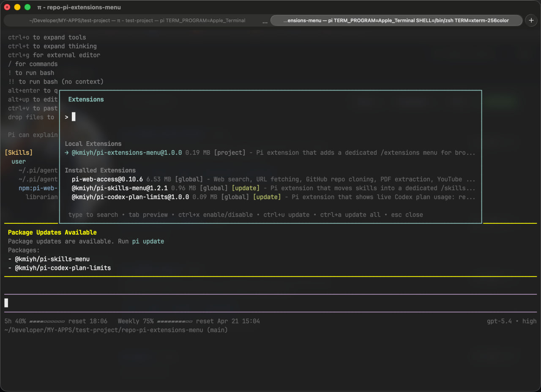Select @kmiyh/pi-skills-menu@1.2.1 extension row
The image size is (541, 392).
(x=270, y=188)
